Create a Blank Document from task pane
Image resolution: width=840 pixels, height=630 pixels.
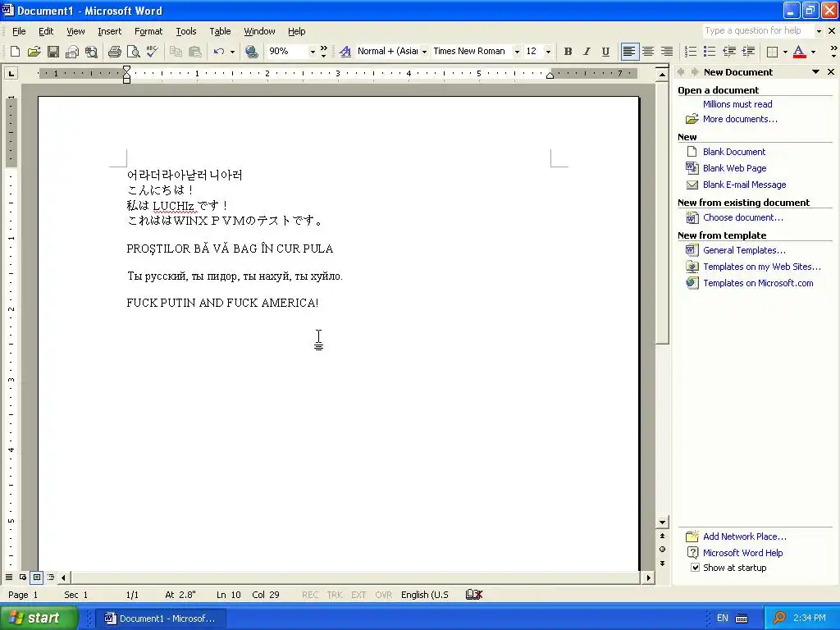coord(734,152)
